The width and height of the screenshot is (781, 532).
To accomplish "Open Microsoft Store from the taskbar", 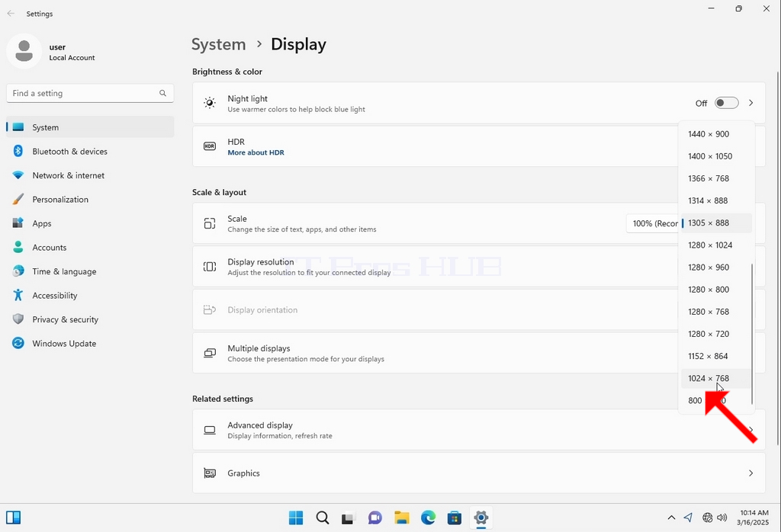I will pos(455,518).
